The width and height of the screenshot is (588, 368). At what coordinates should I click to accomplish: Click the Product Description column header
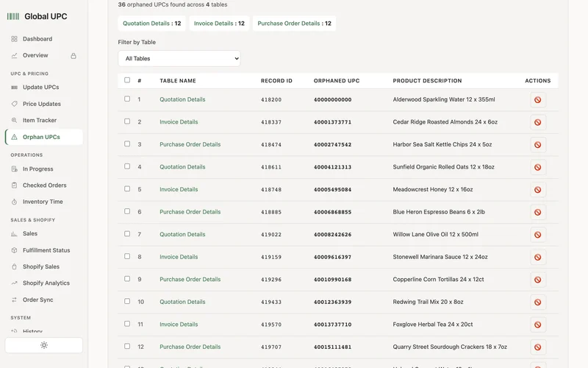coord(427,81)
